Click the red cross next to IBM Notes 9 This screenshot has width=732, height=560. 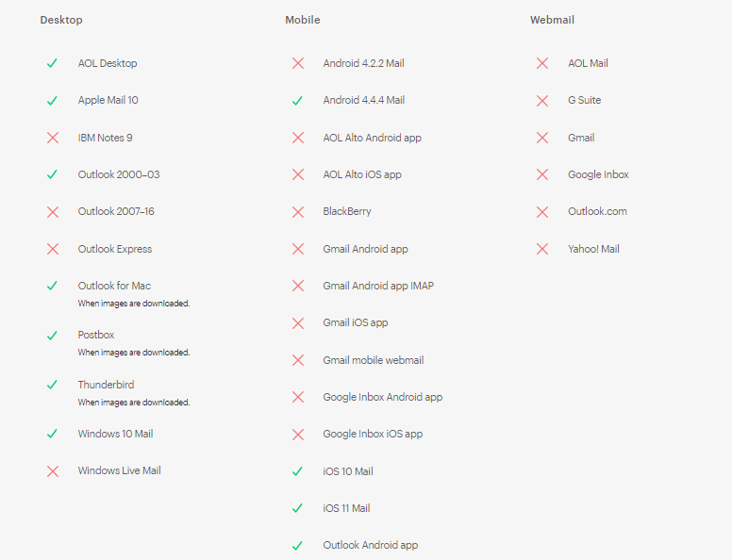53,138
